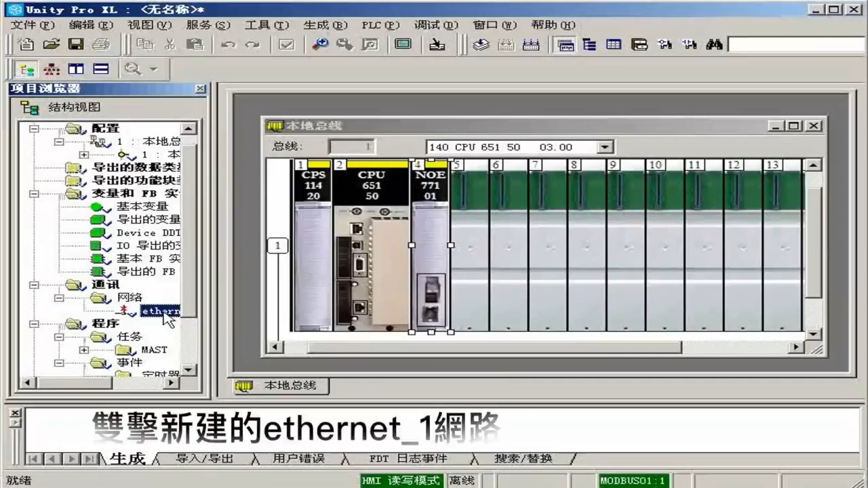Open the 调试 menu
Screen dimensions: 868x488
coord(435,25)
